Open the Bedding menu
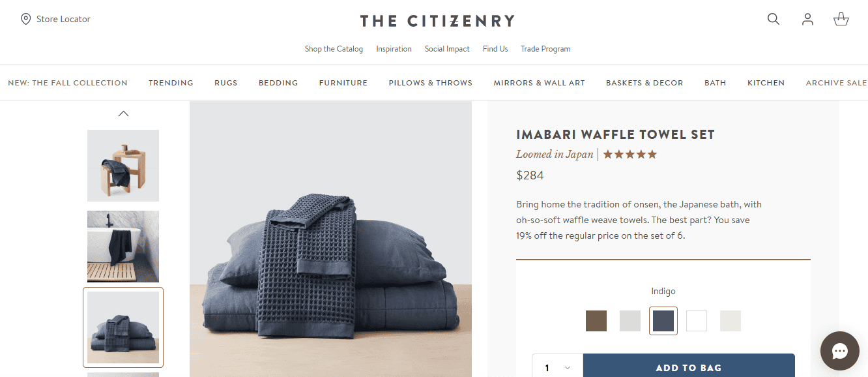 (x=278, y=83)
